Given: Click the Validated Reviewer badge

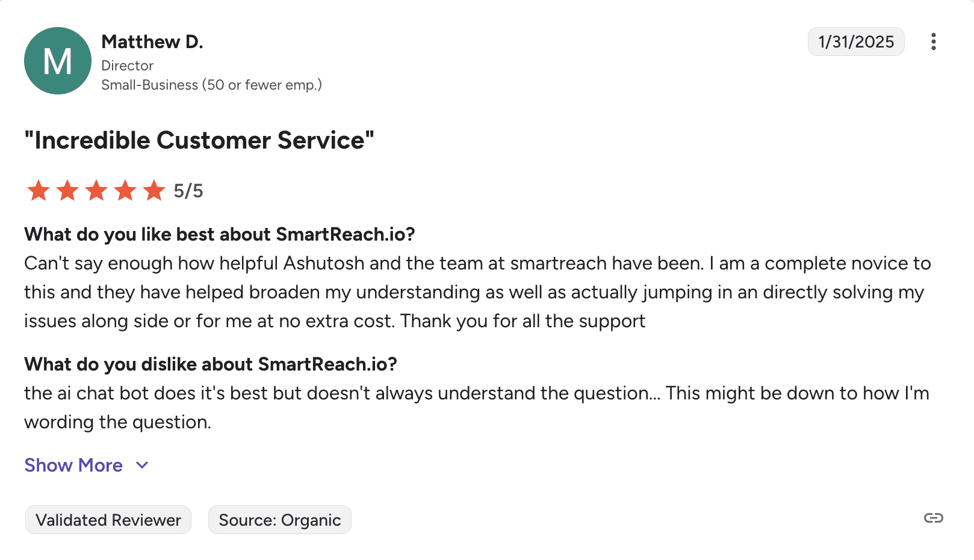Looking at the screenshot, I should (x=108, y=520).
